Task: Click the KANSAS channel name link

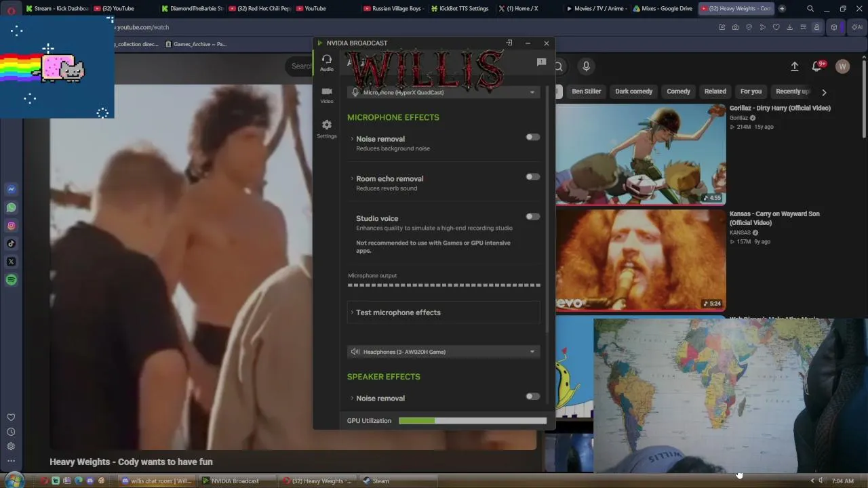Action: [740, 232]
